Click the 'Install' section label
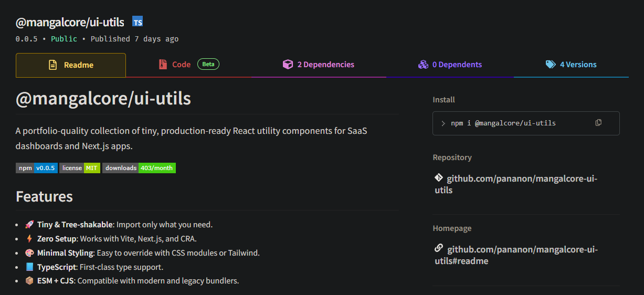 [444, 100]
